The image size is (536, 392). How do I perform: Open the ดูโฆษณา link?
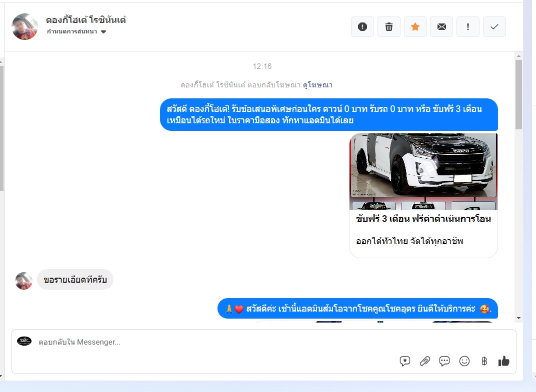[x=317, y=85]
